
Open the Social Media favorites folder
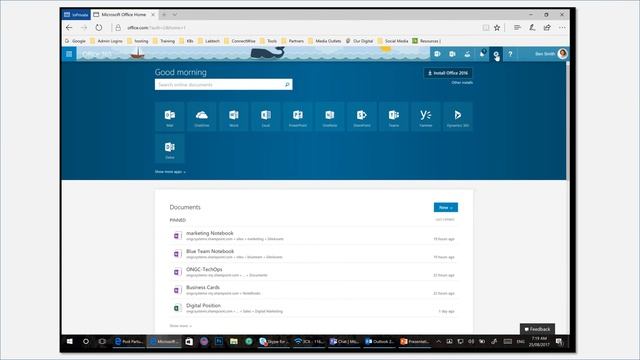[x=393, y=41]
